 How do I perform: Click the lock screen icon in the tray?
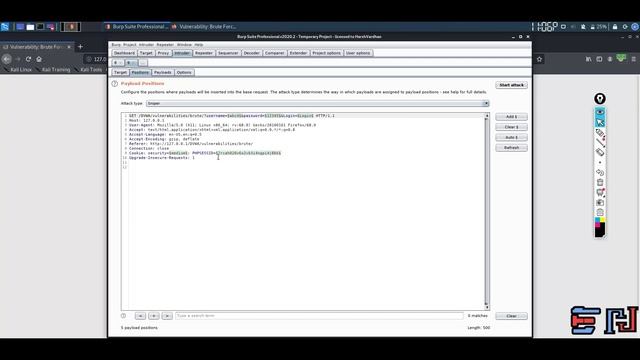click(x=615, y=27)
